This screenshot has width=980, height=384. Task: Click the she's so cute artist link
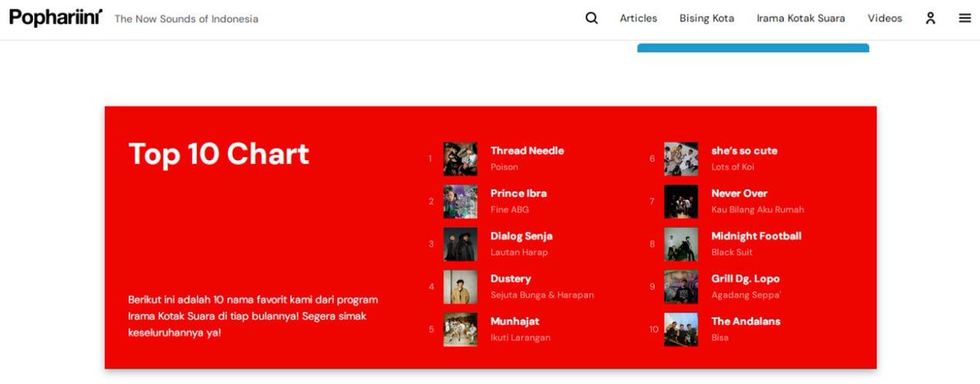tap(744, 150)
